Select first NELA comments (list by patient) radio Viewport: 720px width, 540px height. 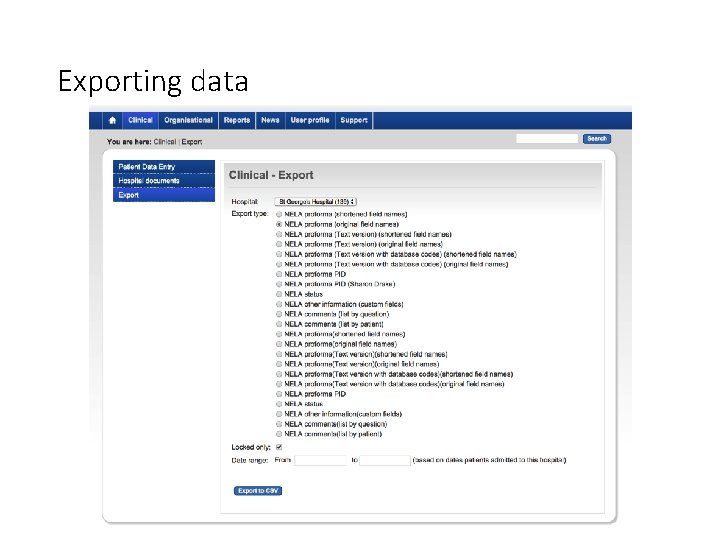279,324
